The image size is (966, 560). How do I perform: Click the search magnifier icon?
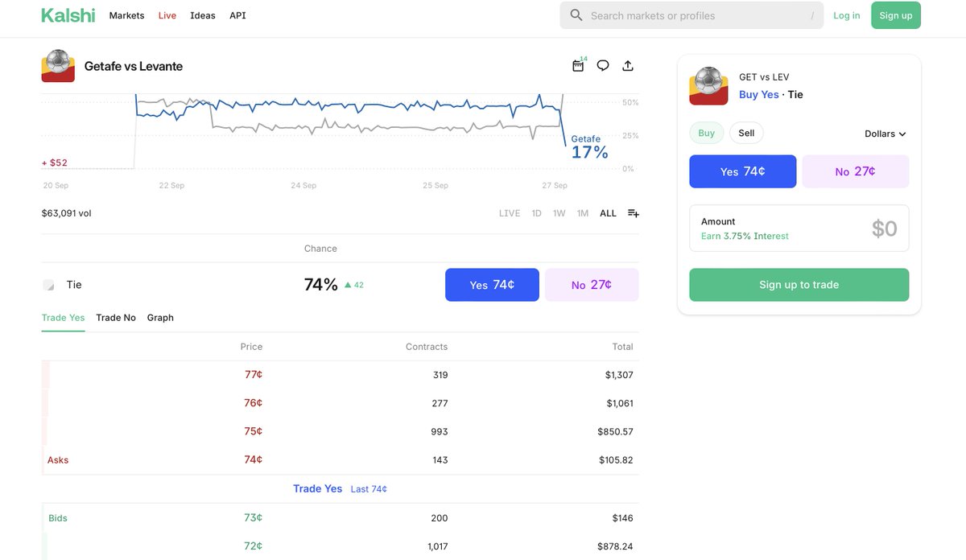pyautogui.click(x=576, y=15)
